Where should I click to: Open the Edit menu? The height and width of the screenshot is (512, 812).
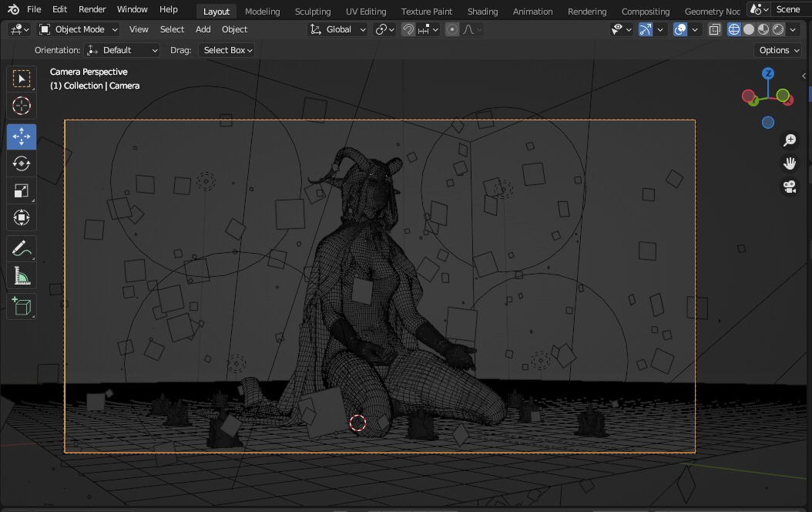click(x=59, y=9)
